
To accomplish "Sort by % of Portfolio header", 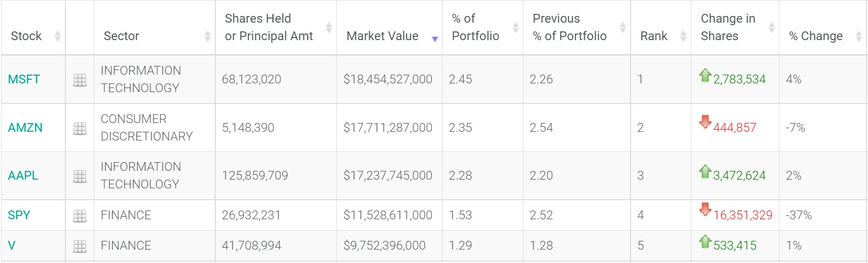I will [x=515, y=27].
